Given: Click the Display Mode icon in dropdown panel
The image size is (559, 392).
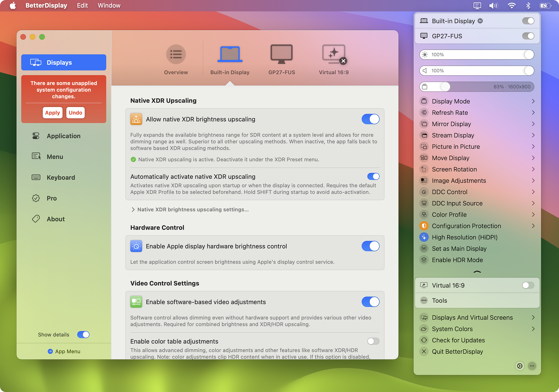Looking at the screenshot, I should click(424, 101).
